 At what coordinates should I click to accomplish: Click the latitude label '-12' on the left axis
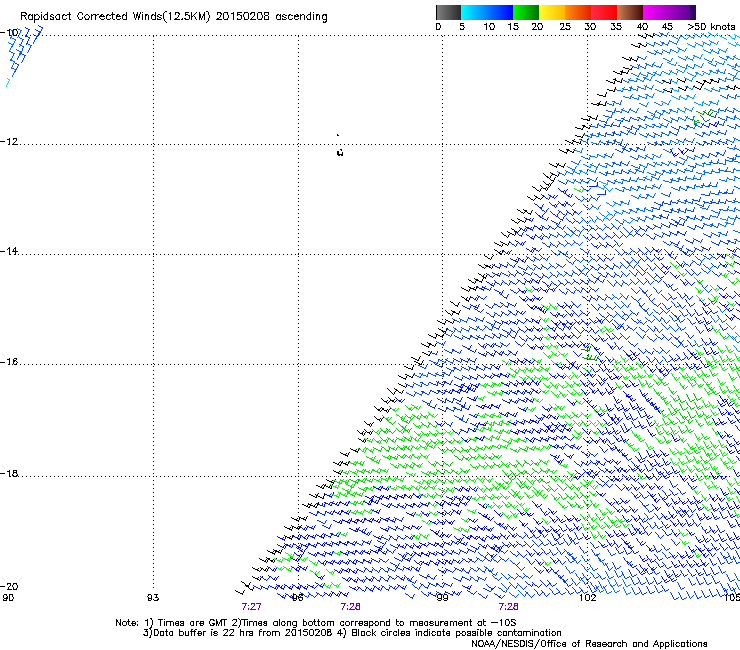tap(9, 141)
